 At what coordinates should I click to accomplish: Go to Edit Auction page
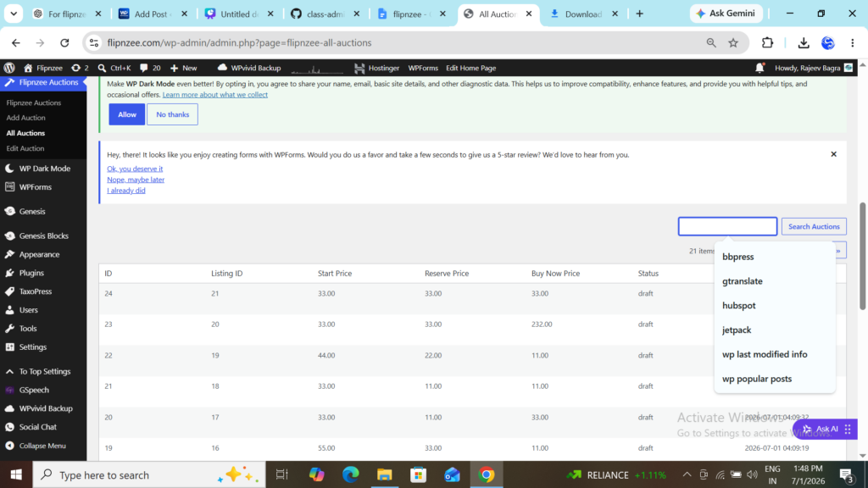pos(25,149)
